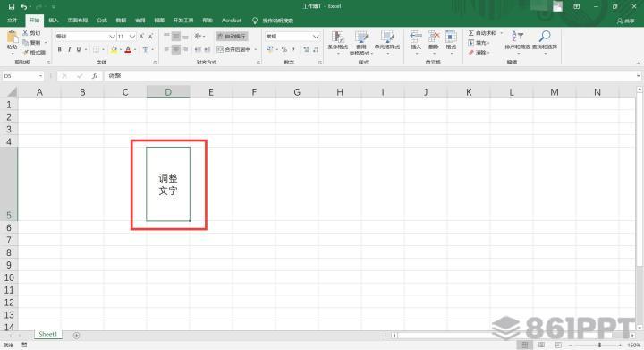Click the increase decimal icon
Viewport: 644px width, 350px height.
coord(306,50)
